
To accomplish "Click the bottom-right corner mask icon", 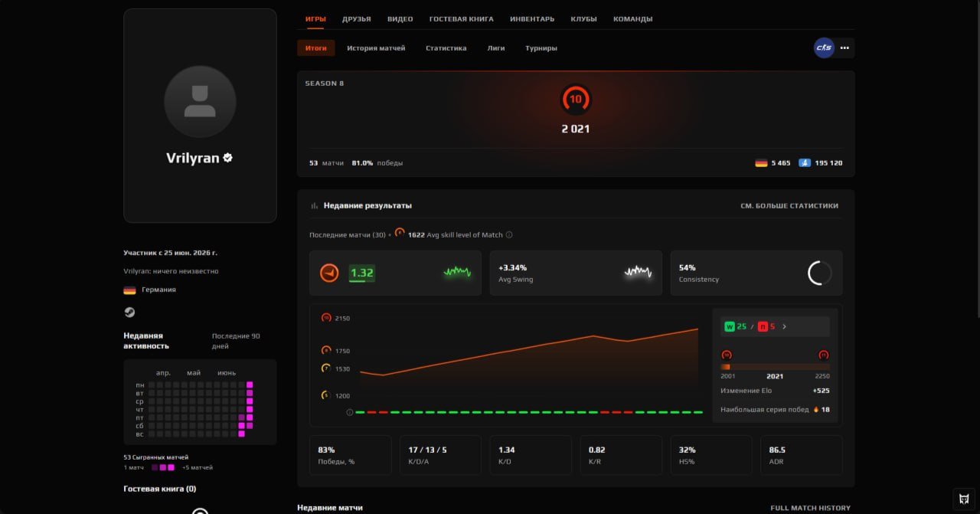I will (x=964, y=499).
